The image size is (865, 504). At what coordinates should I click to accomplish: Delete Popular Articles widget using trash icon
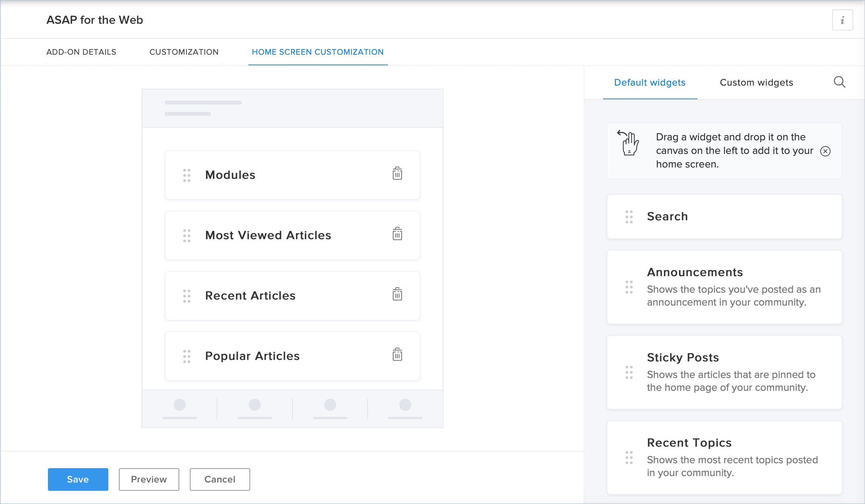397,355
